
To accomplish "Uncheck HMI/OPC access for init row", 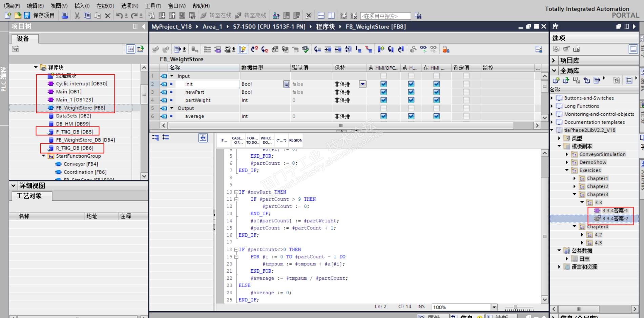I will 383,84.
